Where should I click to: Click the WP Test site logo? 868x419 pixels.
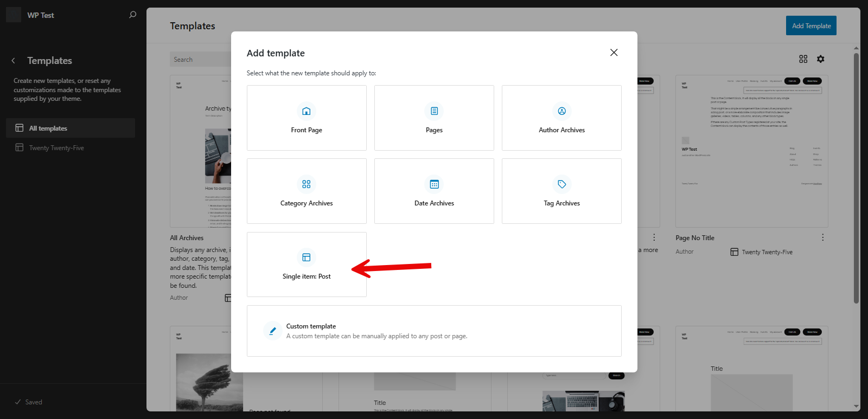pos(14,15)
